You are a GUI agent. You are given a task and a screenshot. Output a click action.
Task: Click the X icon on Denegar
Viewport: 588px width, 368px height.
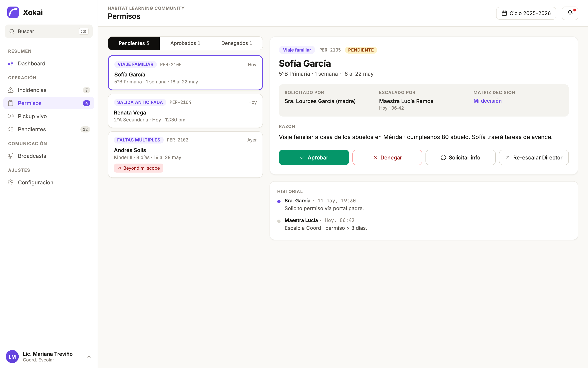pos(375,157)
